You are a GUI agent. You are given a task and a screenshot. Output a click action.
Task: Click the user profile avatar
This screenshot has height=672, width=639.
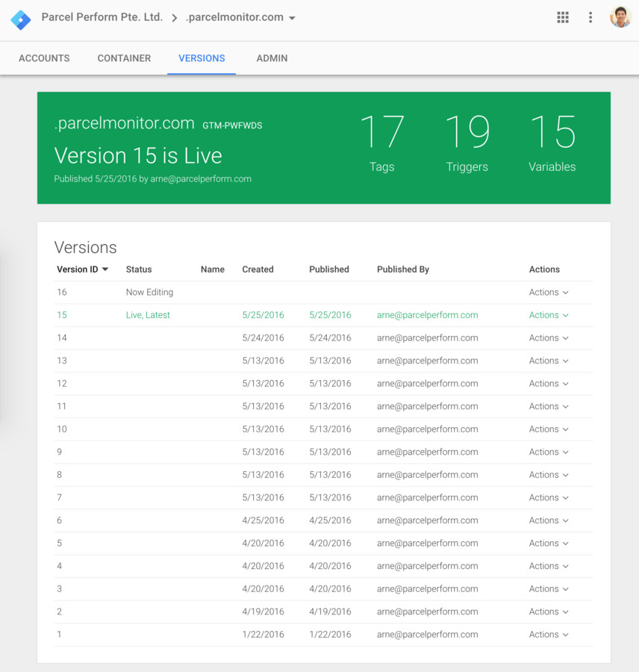tap(620, 17)
